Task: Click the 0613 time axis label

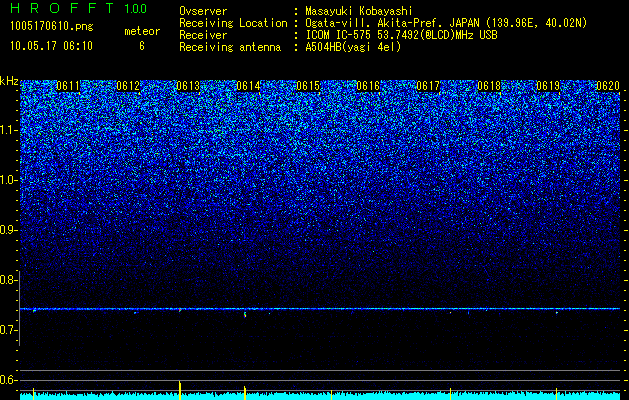Action: (188, 86)
